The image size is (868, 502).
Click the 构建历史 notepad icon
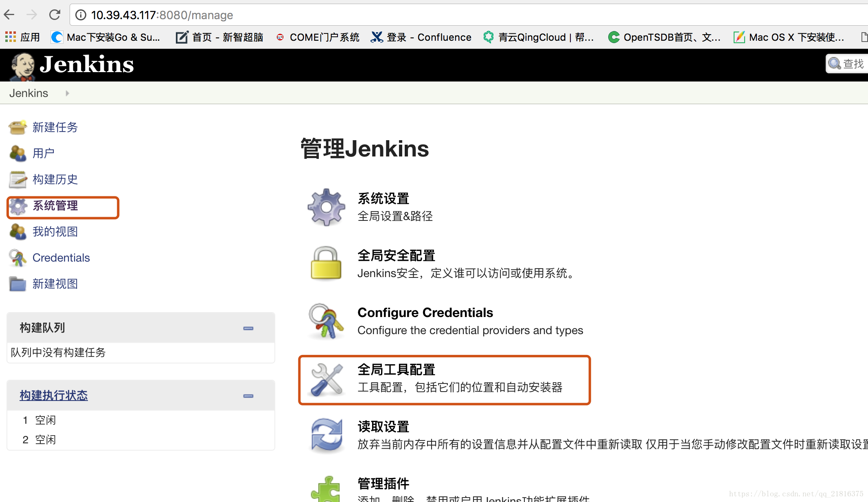18,179
